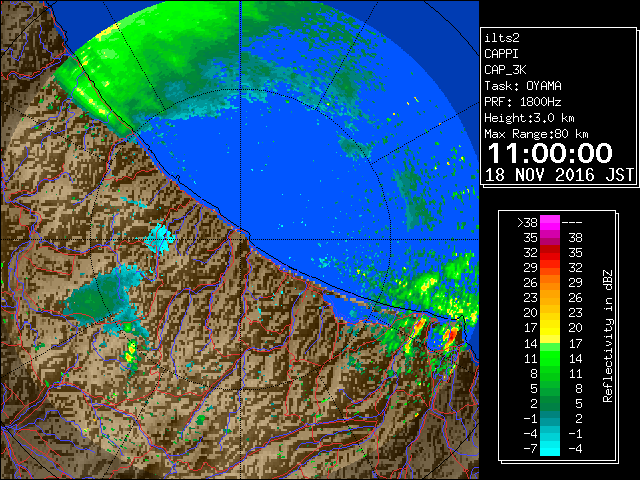640x480 pixels.
Task: Click the bright cyan echo patch inland
Action: click(161, 239)
